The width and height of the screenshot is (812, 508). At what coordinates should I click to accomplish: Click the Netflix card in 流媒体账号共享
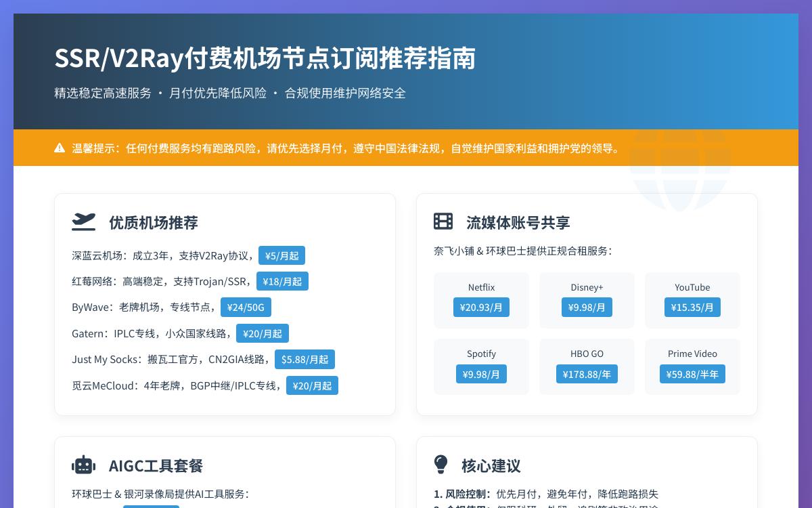481,300
